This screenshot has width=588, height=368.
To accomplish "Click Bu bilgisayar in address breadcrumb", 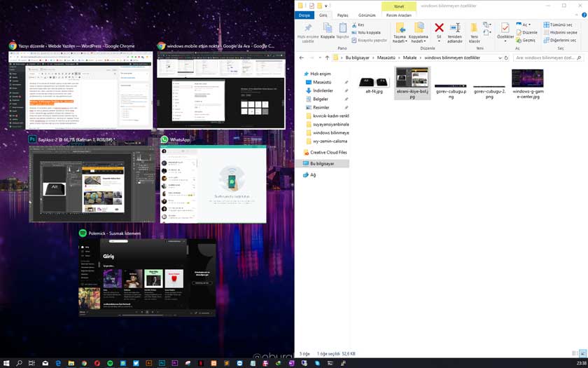I will (358, 57).
